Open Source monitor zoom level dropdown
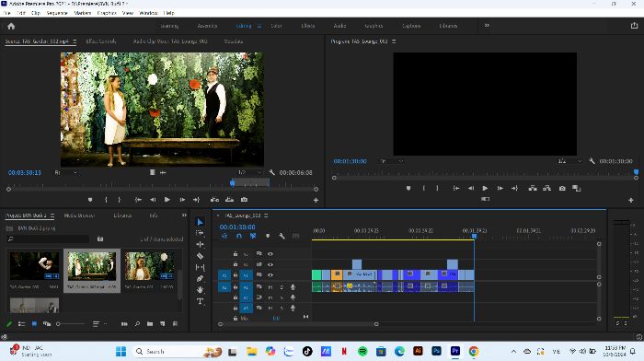 coord(66,173)
